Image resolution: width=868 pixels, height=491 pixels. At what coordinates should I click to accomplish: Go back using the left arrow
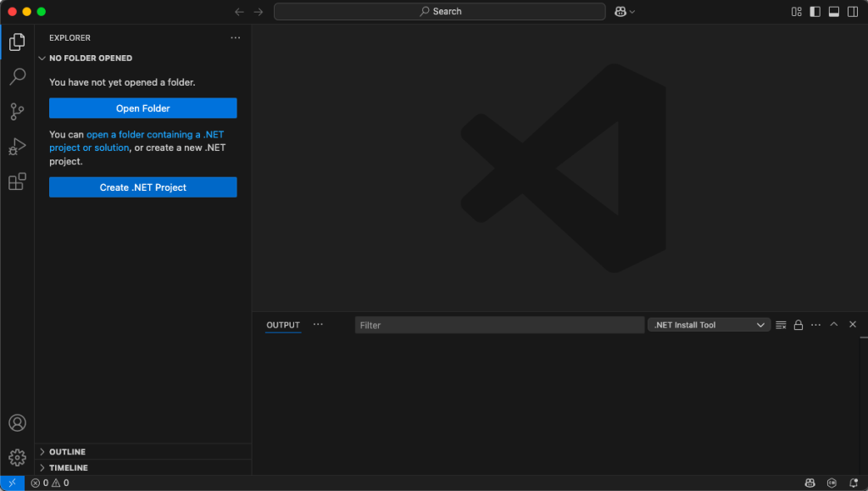(239, 12)
